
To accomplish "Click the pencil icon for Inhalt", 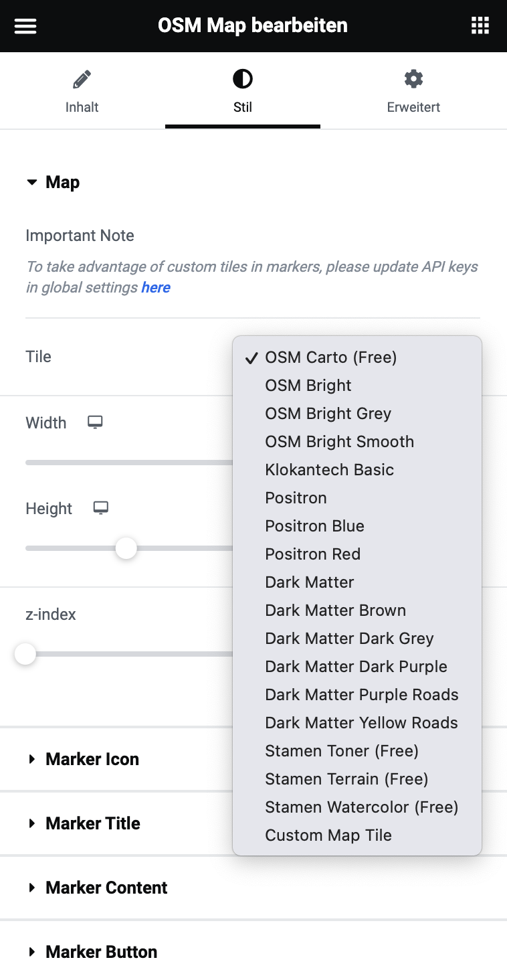I will tap(82, 80).
